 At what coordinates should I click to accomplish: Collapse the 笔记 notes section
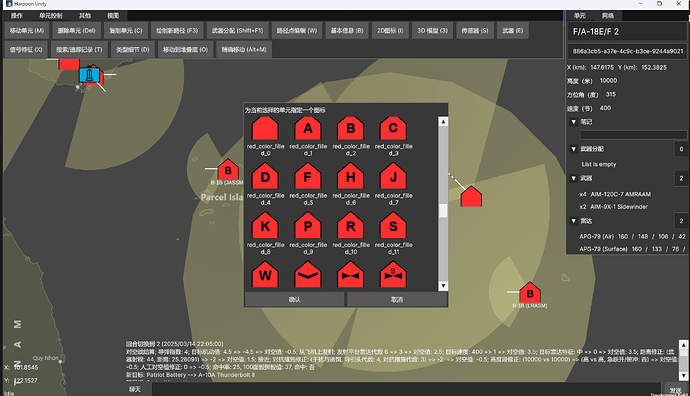(x=573, y=122)
